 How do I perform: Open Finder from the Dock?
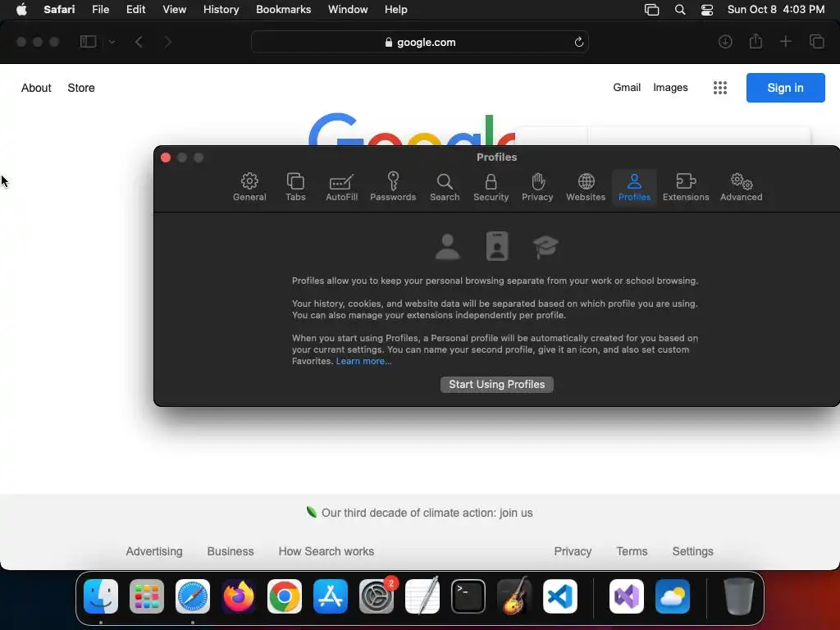[101, 596]
